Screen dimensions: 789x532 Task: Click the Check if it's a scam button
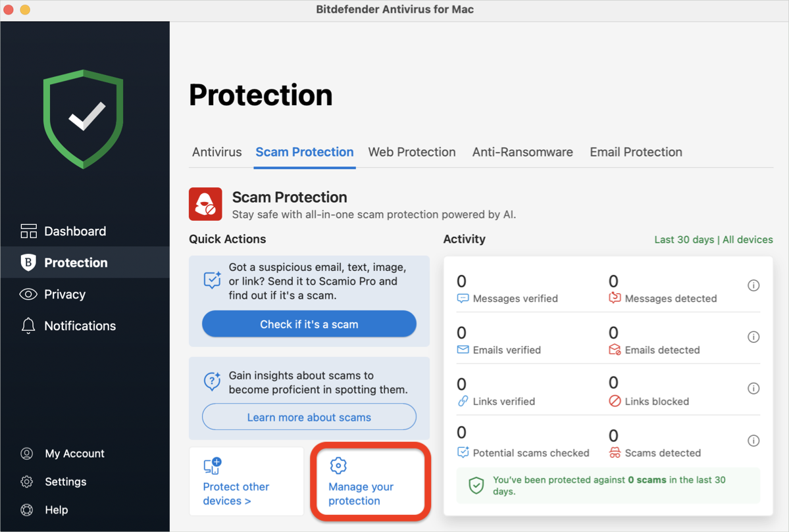[309, 324]
